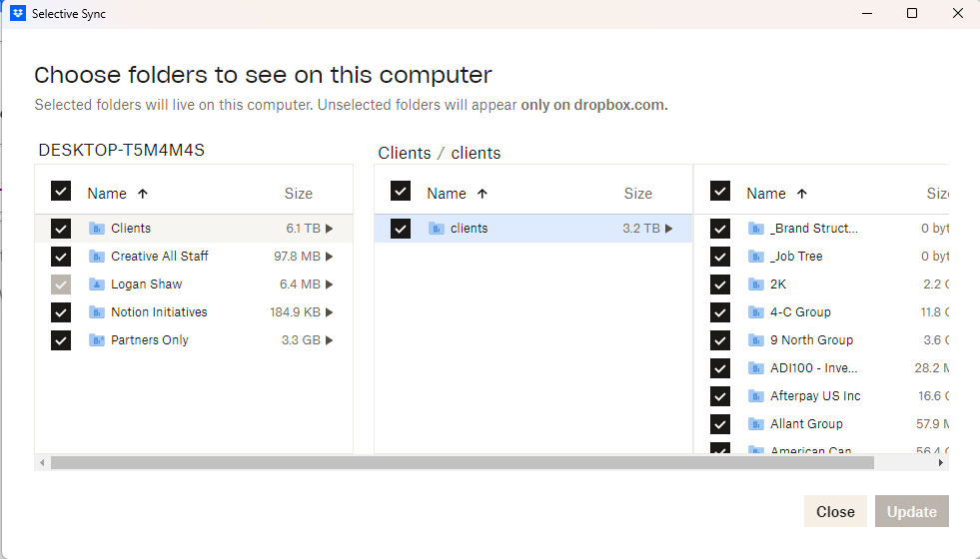Click sort arrow beside Name in right column
This screenshot has height=559, width=980.
[802, 194]
